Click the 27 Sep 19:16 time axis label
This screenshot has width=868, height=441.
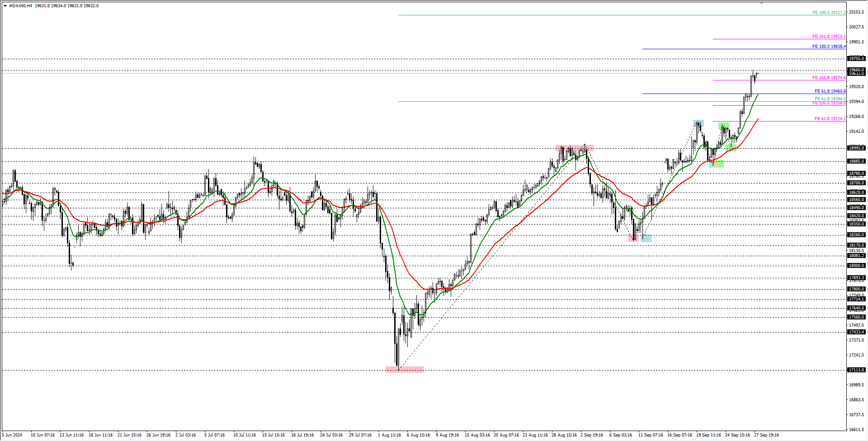point(767,435)
